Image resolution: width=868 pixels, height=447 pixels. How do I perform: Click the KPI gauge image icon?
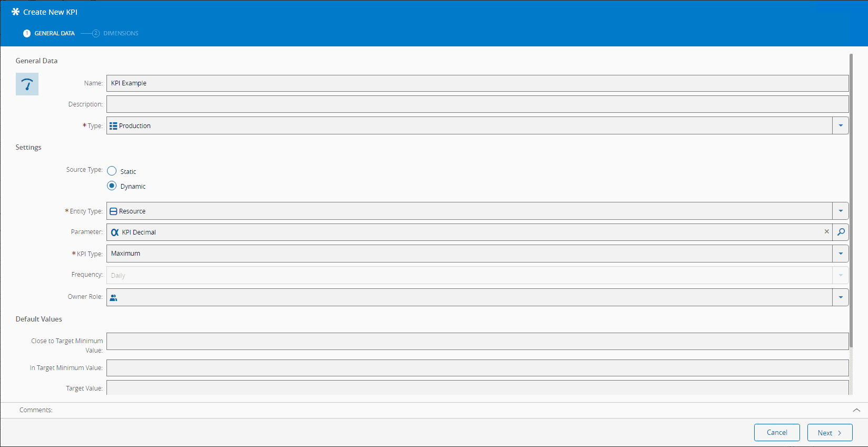[27, 84]
